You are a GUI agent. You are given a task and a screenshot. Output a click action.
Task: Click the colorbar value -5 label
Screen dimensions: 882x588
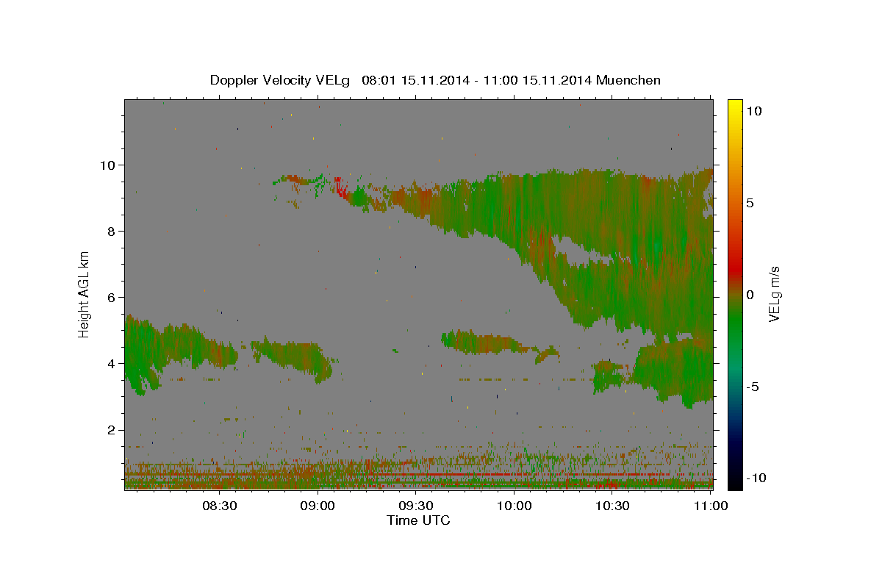coord(753,387)
